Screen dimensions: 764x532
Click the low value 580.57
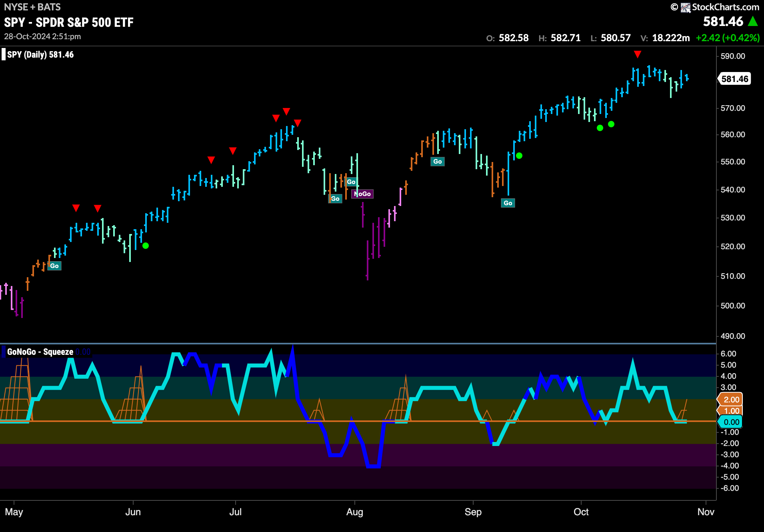(616, 38)
